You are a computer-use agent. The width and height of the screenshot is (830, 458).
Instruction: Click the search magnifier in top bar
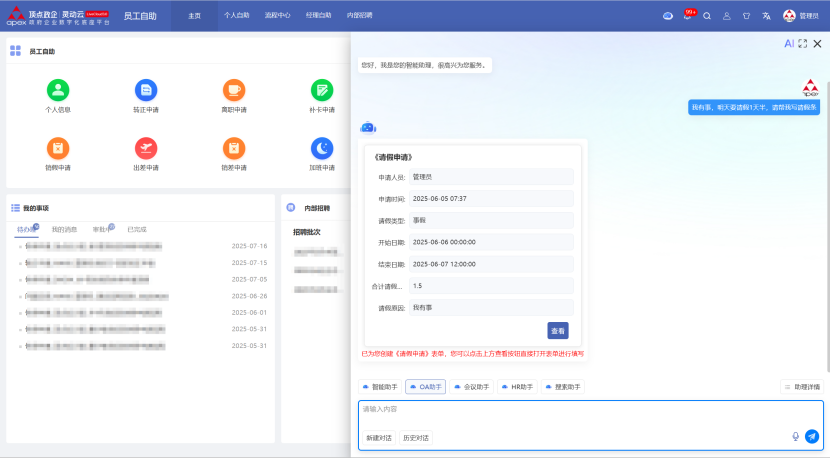click(707, 16)
